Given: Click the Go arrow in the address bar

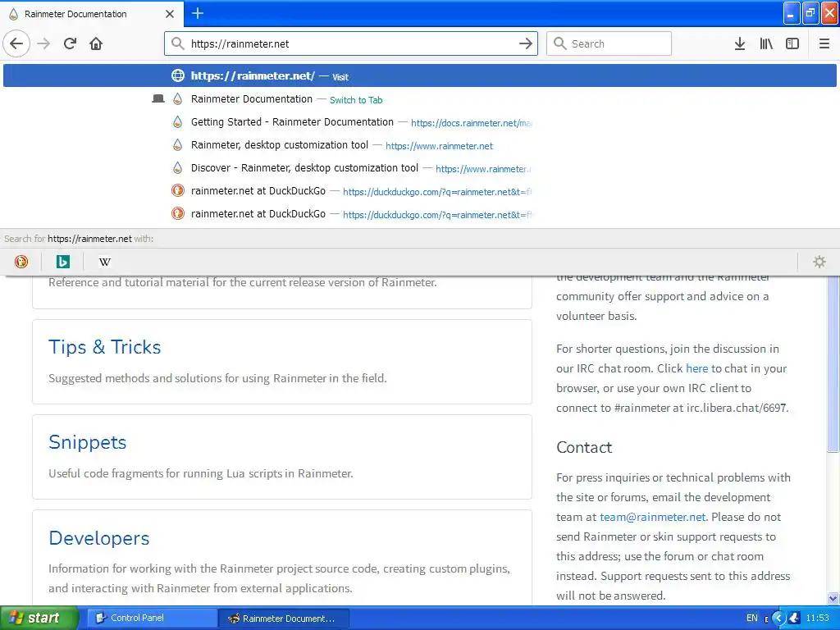Looking at the screenshot, I should pos(526,43).
